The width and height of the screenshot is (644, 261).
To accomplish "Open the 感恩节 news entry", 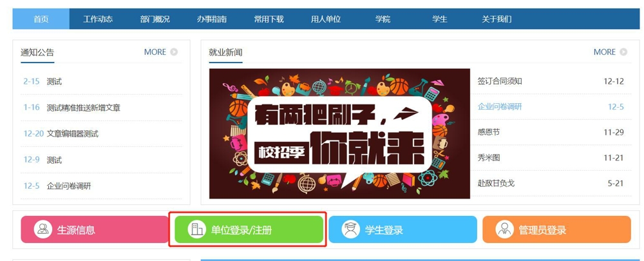I will coord(489,132).
